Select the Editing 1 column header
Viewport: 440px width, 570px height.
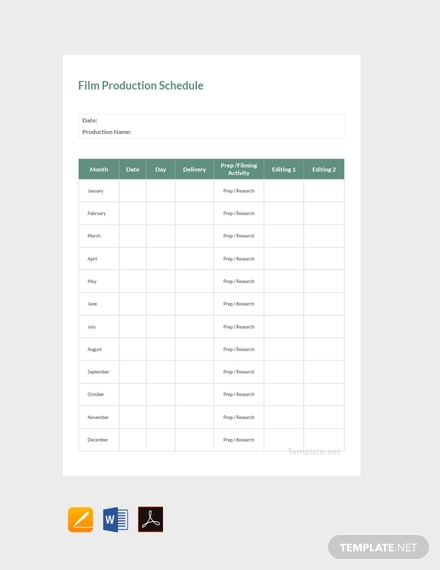pos(284,169)
